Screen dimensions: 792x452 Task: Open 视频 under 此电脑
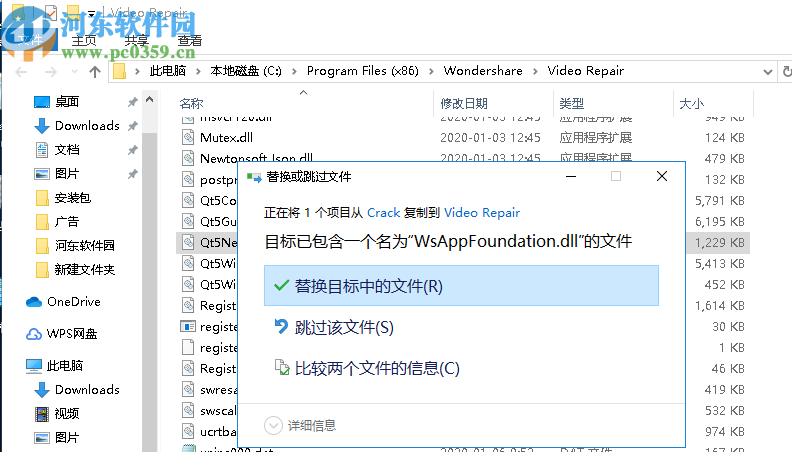pos(67,414)
